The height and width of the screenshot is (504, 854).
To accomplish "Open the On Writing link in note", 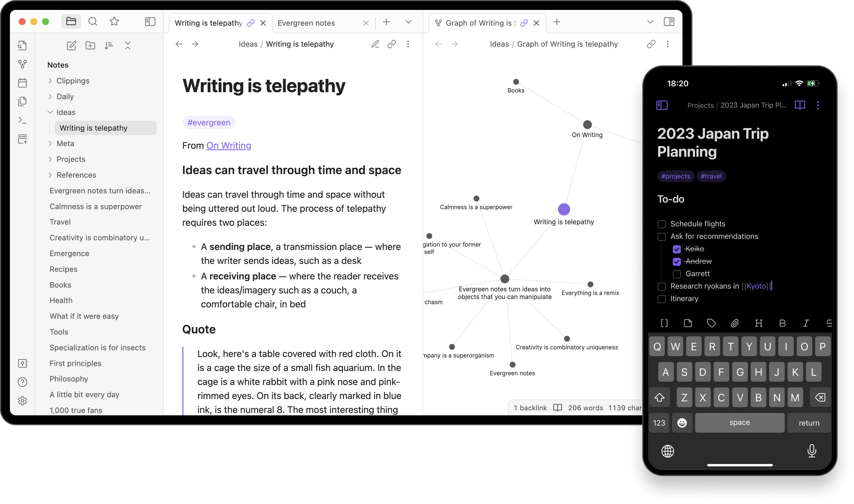I will [228, 145].
